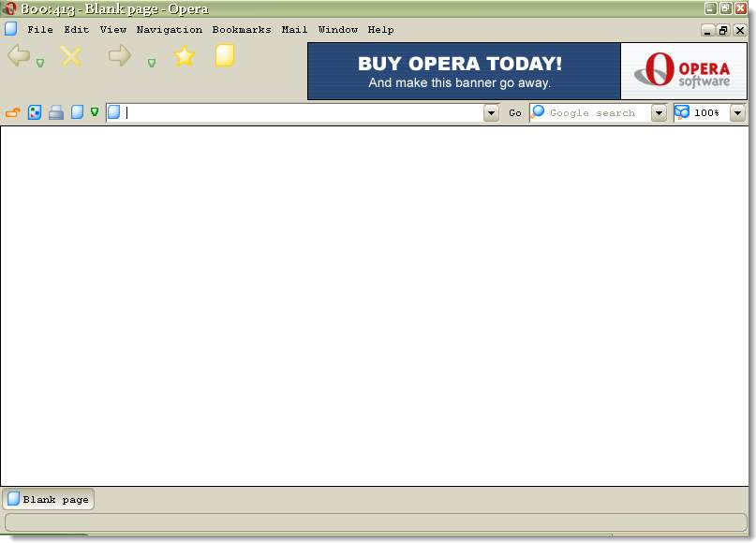Expand the 100% zoom level dropdown

737,113
